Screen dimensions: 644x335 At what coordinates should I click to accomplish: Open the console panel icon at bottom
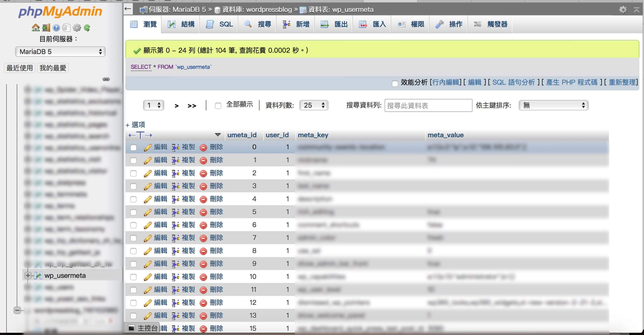(x=131, y=328)
